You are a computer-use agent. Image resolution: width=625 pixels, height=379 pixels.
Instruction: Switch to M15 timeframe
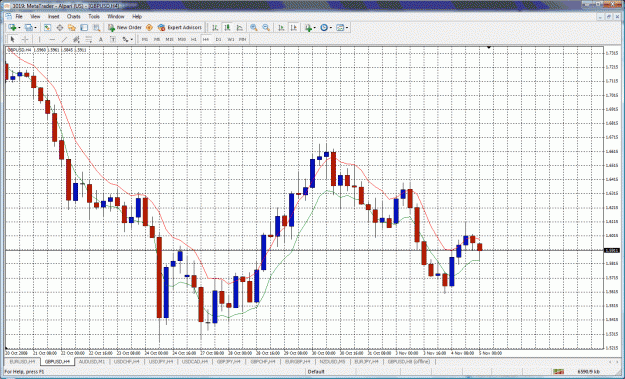pyautogui.click(x=169, y=39)
